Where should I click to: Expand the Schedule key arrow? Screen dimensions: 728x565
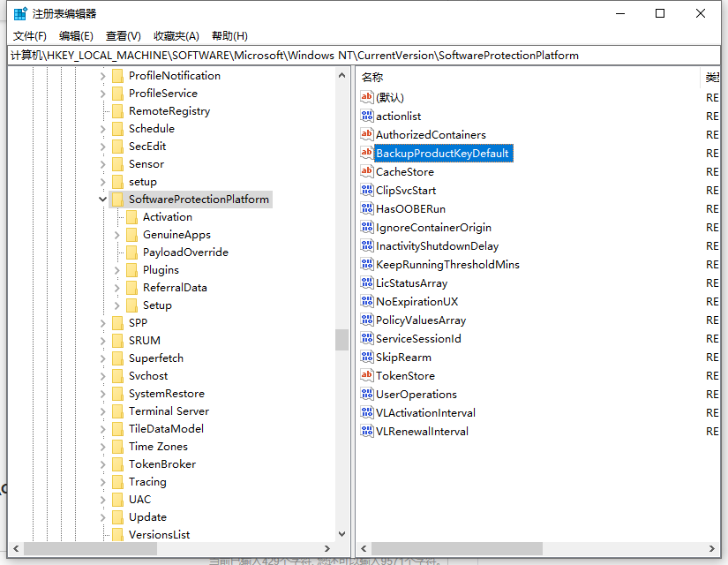click(103, 129)
